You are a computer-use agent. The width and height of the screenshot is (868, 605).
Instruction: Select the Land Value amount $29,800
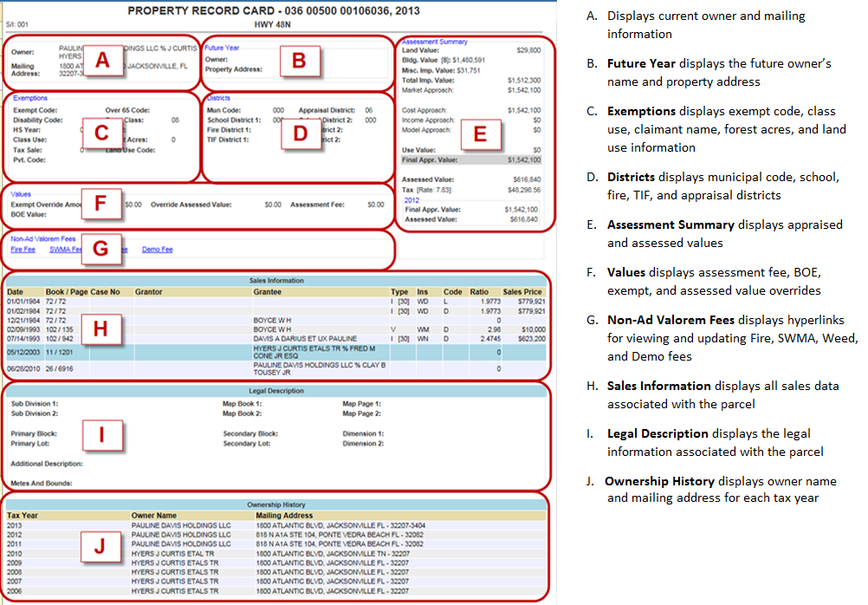528,50
